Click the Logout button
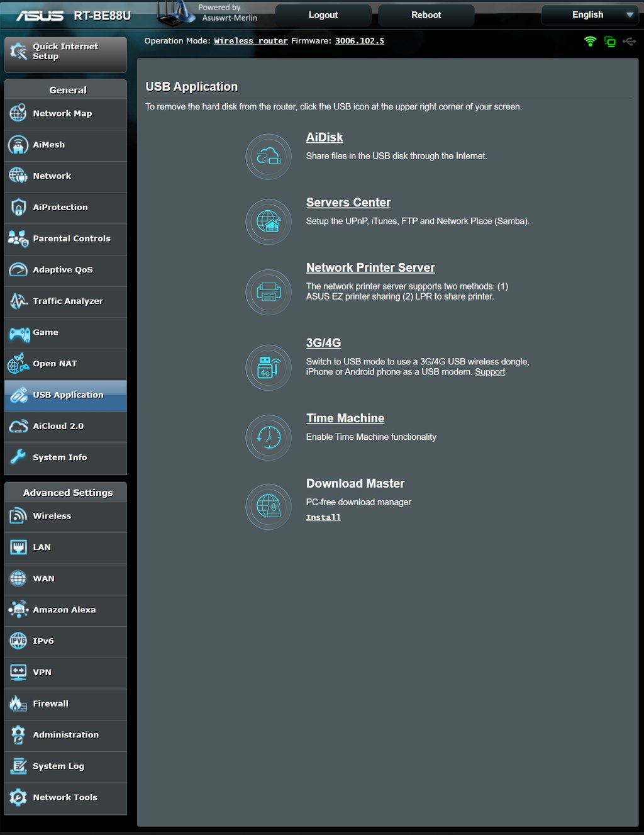Image resolution: width=644 pixels, height=835 pixels. coord(323,15)
